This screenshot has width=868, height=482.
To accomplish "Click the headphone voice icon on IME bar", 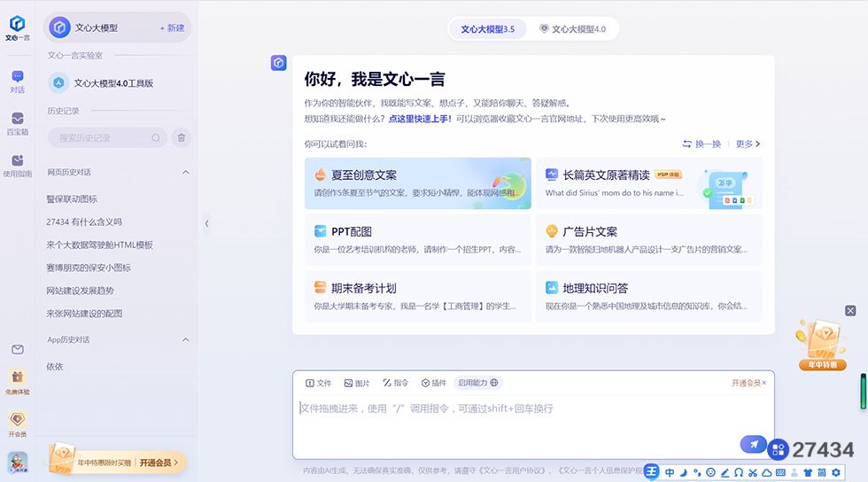I will (739, 472).
